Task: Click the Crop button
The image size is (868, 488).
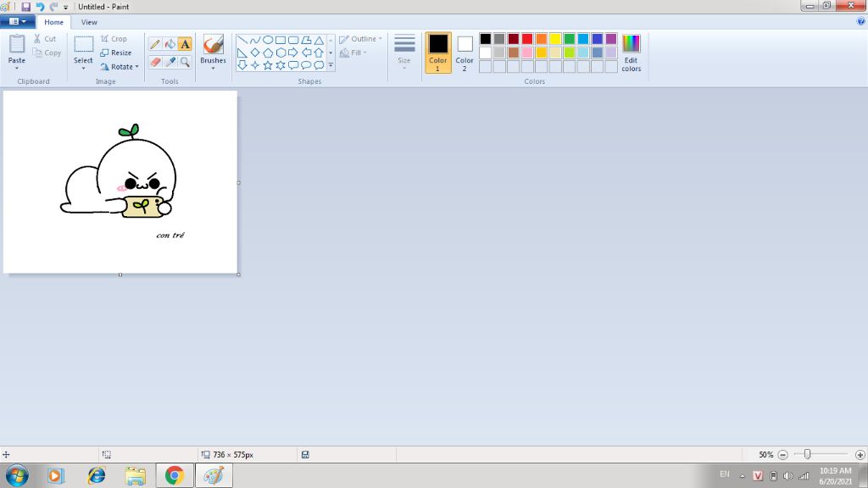Action: (x=114, y=39)
